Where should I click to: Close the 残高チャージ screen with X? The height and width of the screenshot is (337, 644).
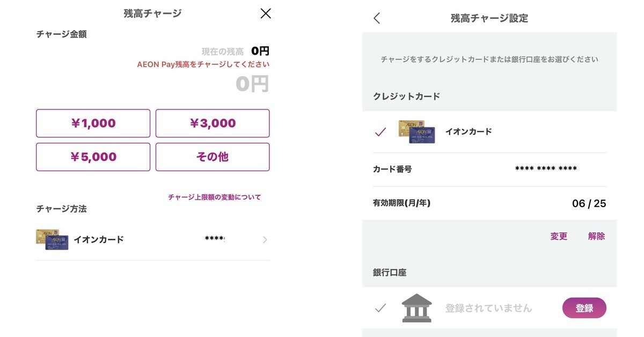coord(266,14)
